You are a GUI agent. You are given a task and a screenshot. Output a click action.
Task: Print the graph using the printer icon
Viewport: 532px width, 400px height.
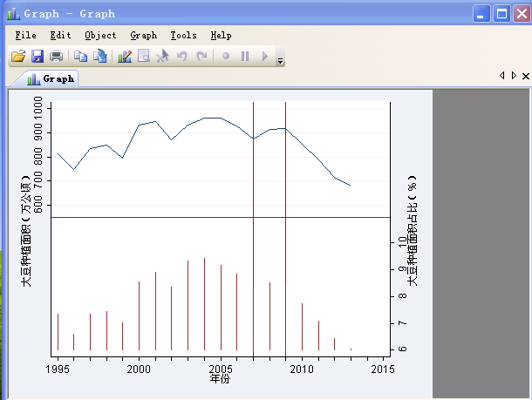(56, 57)
